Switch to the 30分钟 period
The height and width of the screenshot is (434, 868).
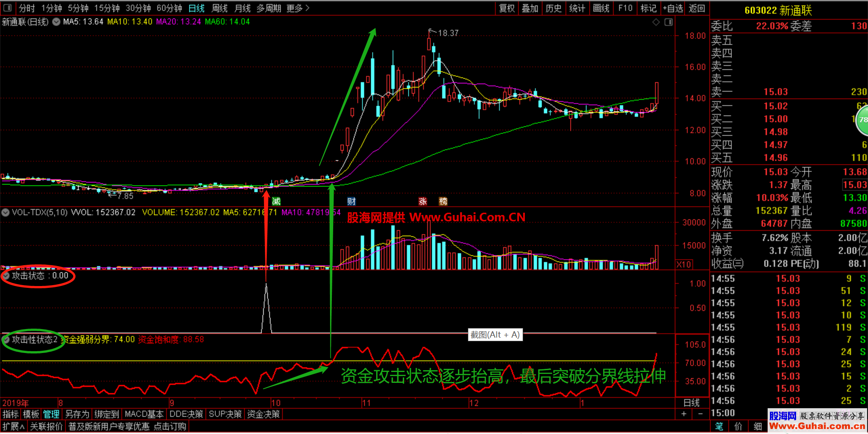pos(138,8)
